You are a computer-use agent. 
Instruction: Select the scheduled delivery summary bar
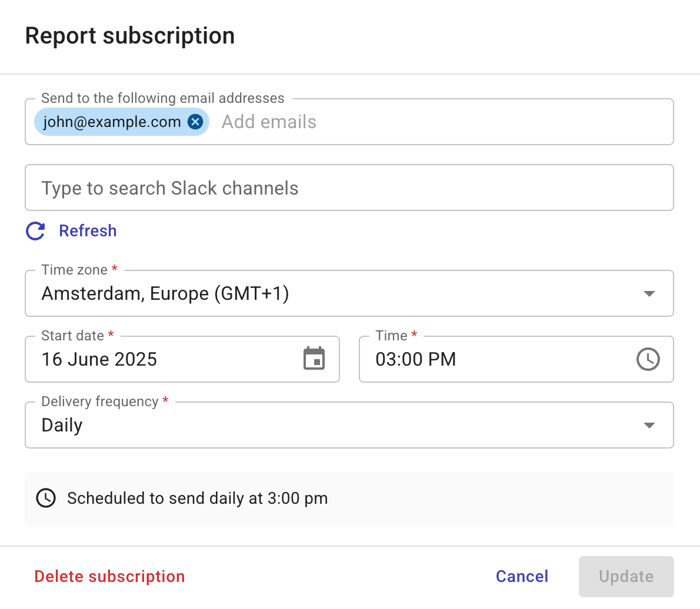(x=349, y=498)
